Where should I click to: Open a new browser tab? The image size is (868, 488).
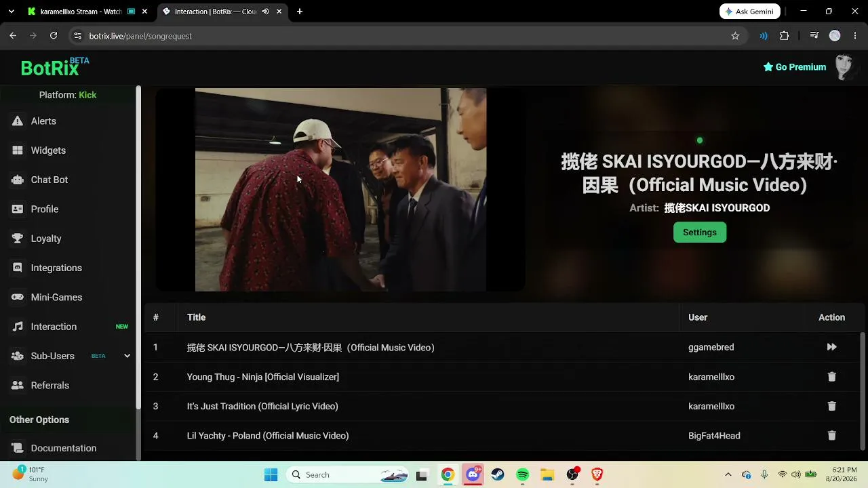(x=300, y=12)
